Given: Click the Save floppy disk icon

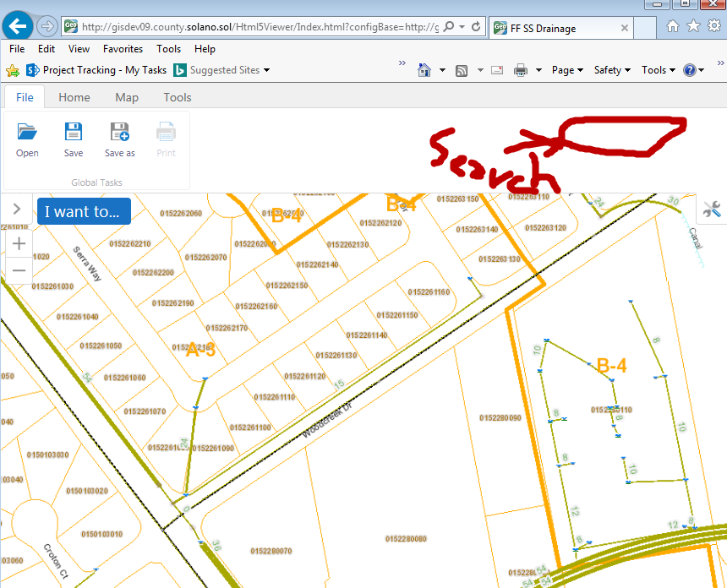Looking at the screenshot, I should tap(74, 132).
